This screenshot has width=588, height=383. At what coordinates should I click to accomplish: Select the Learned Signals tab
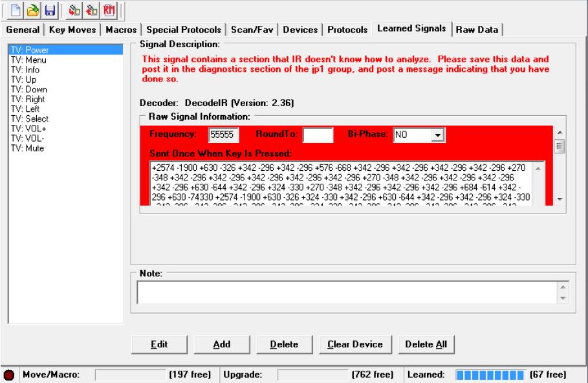point(411,28)
